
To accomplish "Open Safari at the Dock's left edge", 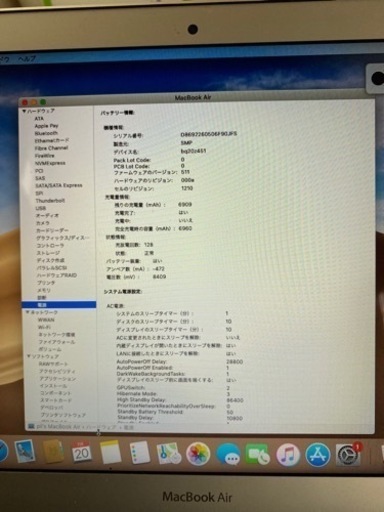I will [x=3, y=451].
